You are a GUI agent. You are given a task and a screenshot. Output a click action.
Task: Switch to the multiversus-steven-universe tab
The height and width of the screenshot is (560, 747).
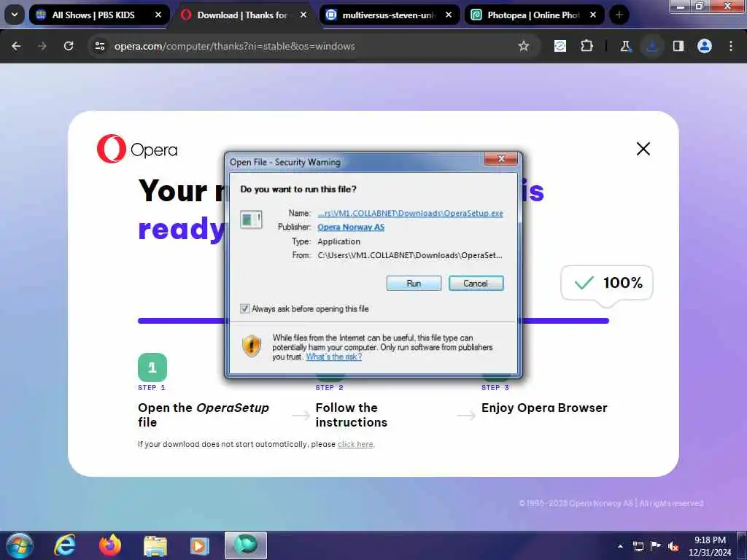[x=388, y=15]
